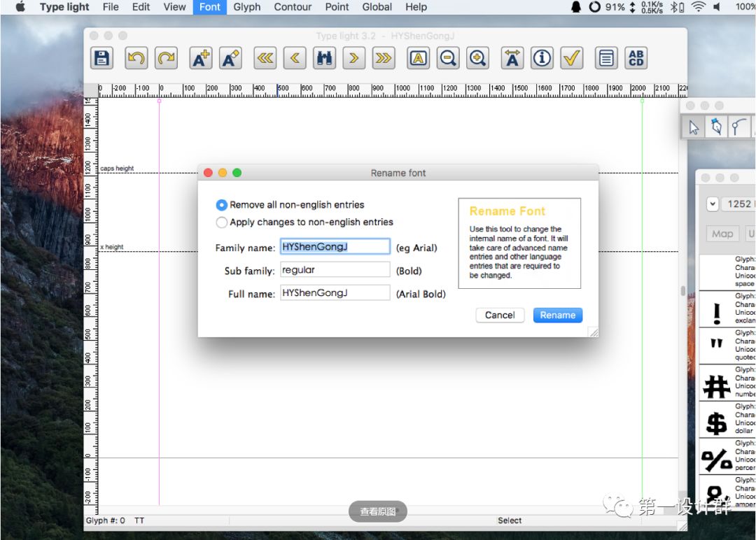Open Find glyph binoculars icon

pyautogui.click(x=325, y=58)
